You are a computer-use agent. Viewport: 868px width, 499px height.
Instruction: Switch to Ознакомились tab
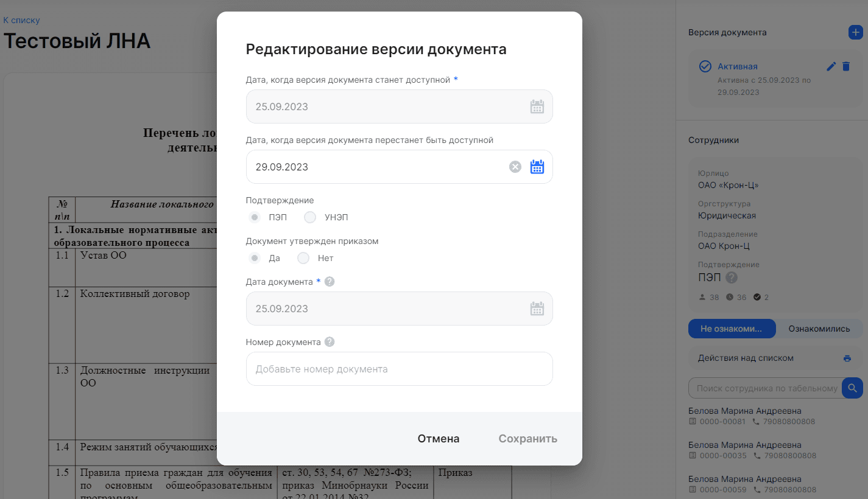[819, 329]
